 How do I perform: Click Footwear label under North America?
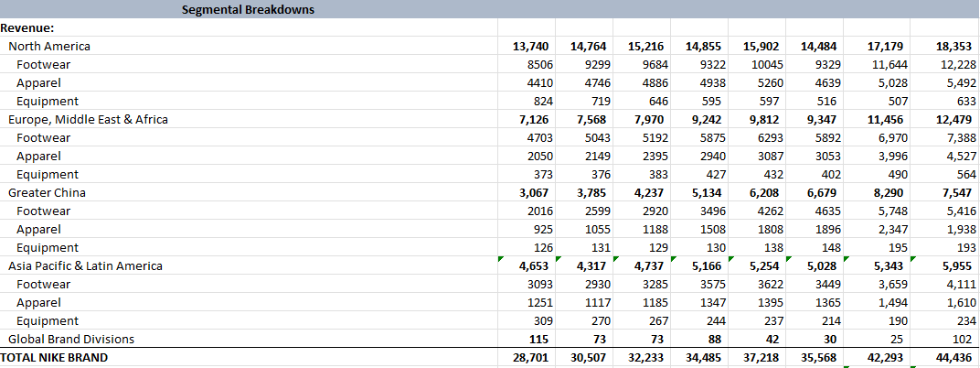44,64
